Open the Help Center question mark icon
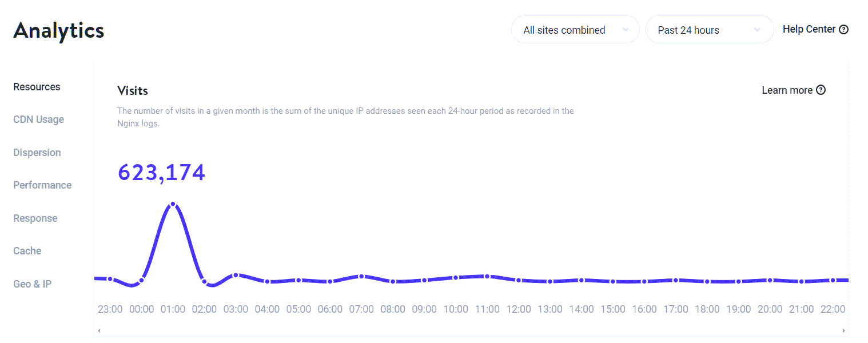 [x=845, y=29]
